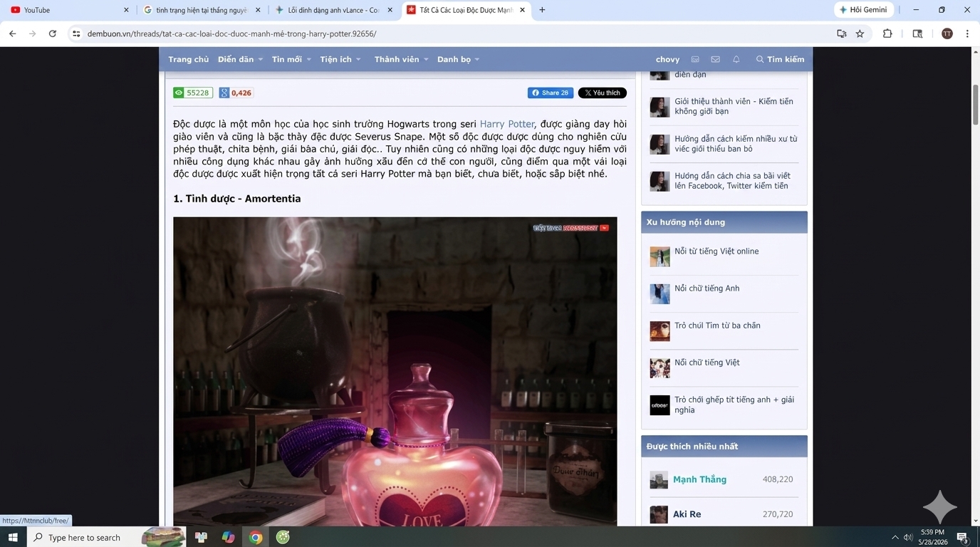Go to Trang chủ in navigation bar
This screenshot has width=980, height=547.
click(x=189, y=59)
